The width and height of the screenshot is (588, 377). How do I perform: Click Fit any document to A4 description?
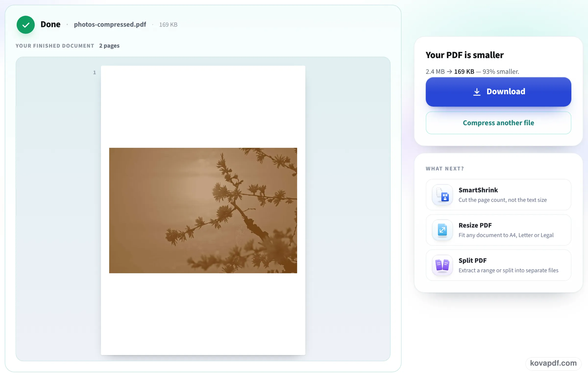click(x=506, y=235)
